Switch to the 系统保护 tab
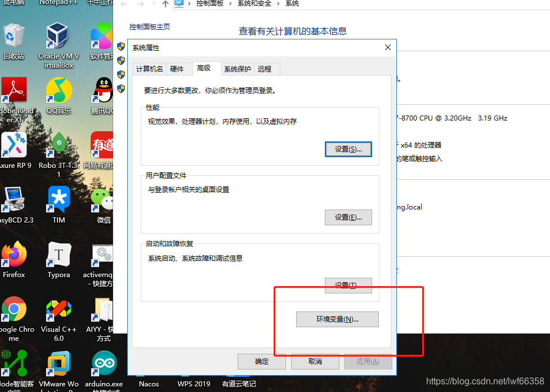Image resolution: width=550 pixels, height=392 pixels. click(x=238, y=68)
